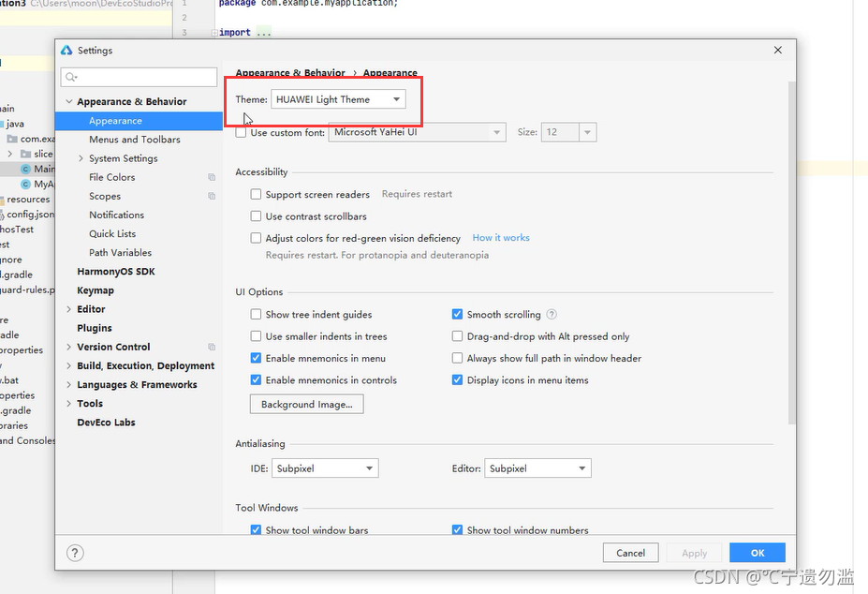
Task: Toggle Show tool window numbers
Action: pos(457,529)
